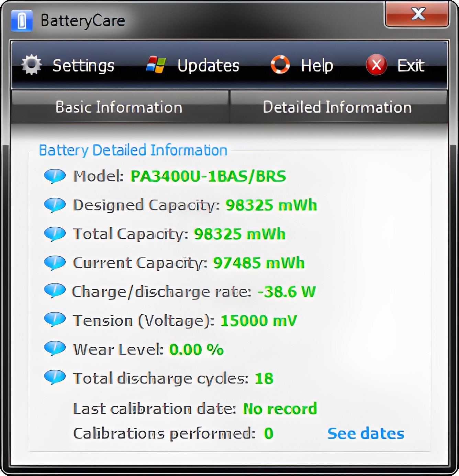This screenshot has width=459, height=476.
Task: Click the red X Exit icon
Action: click(377, 65)
